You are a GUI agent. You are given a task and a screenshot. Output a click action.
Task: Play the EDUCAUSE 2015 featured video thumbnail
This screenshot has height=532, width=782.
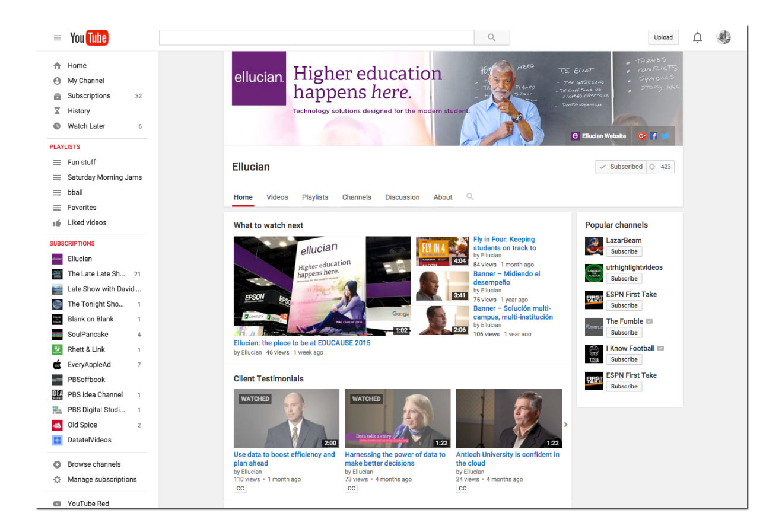322,286
